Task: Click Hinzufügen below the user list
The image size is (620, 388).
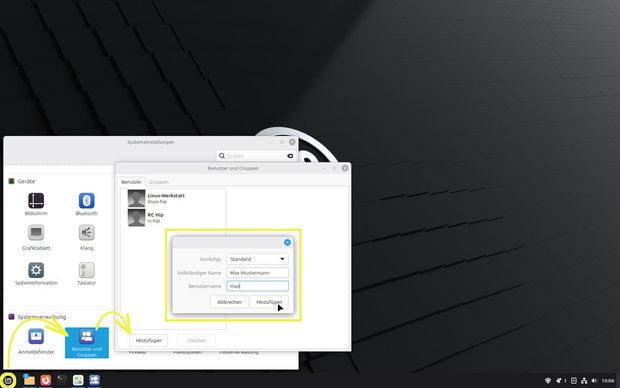Action: [x=149, y=340]
